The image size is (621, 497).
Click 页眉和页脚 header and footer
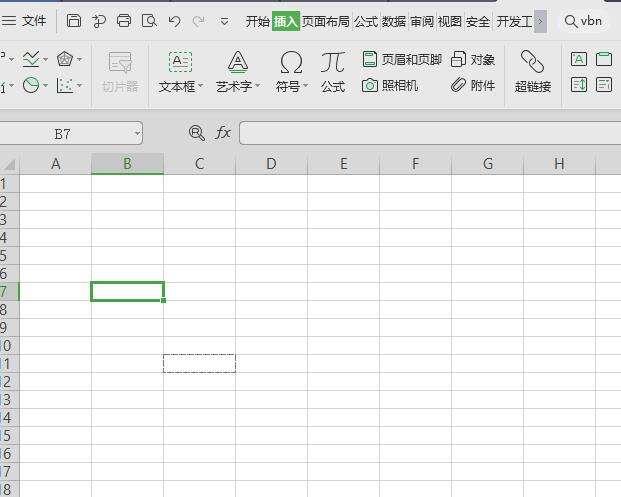(x=402, y=59)
